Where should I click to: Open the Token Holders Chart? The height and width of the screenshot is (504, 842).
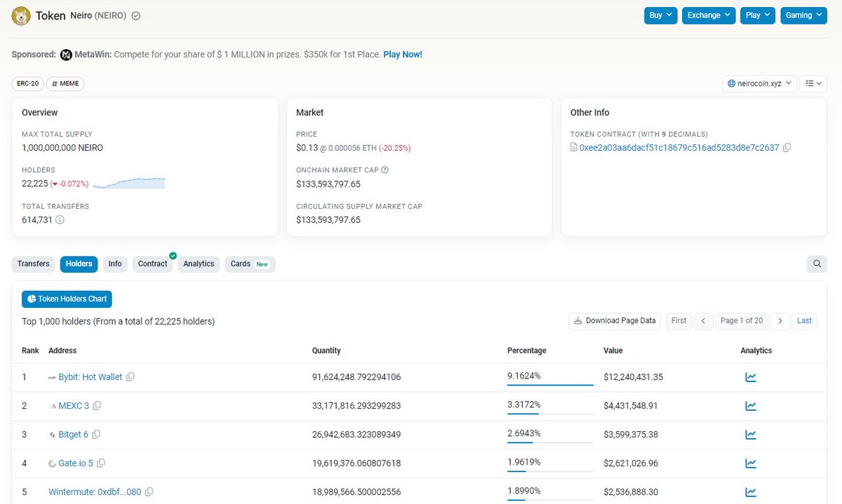(67, 299)
